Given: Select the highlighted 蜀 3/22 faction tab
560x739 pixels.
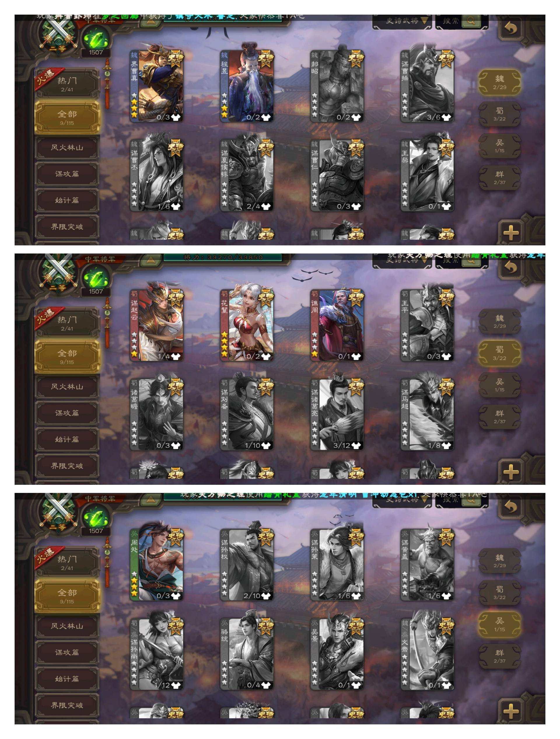Looking at the screenshot, I should (499, 354).
